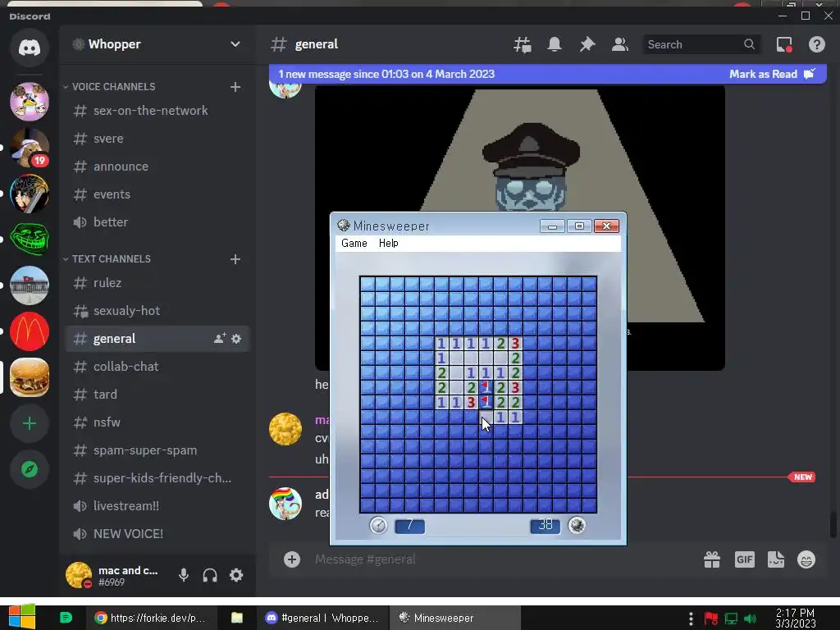
Task: Click the gift Nitro icon in message bar
Action: tap(712, 559)
